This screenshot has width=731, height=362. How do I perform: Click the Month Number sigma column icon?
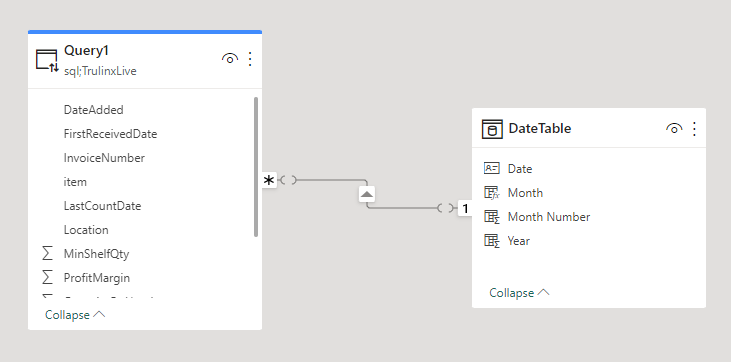click(x=491, y=217)
